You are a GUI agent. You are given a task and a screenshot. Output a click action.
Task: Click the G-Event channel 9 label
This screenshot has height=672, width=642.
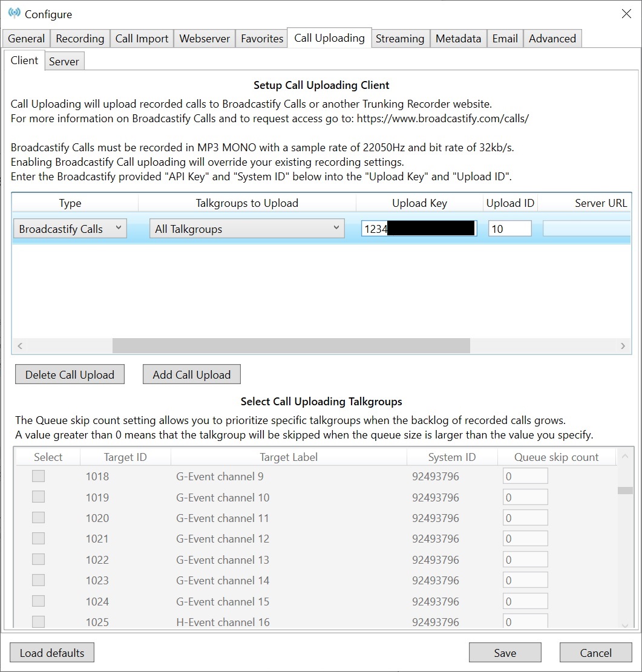220,476
